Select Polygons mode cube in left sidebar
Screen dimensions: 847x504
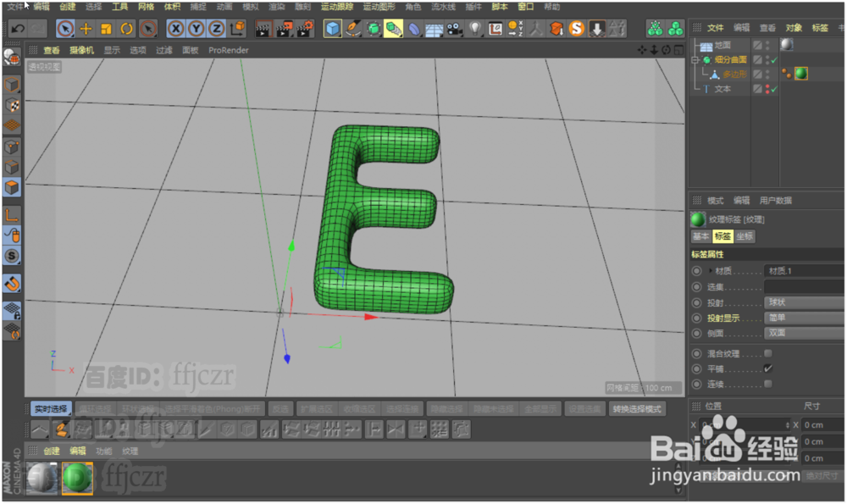pyautogui.click(x=12, y=187)
